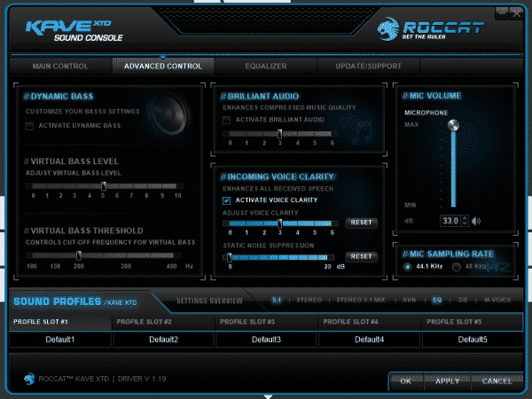Select 48 KHz mic sampling rate

(457, 267)
